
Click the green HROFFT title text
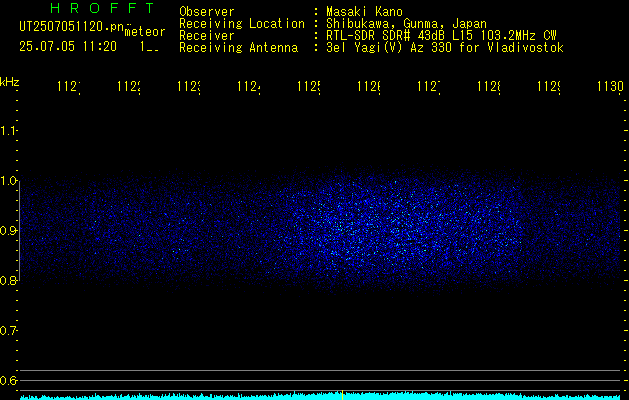point(103,8)
